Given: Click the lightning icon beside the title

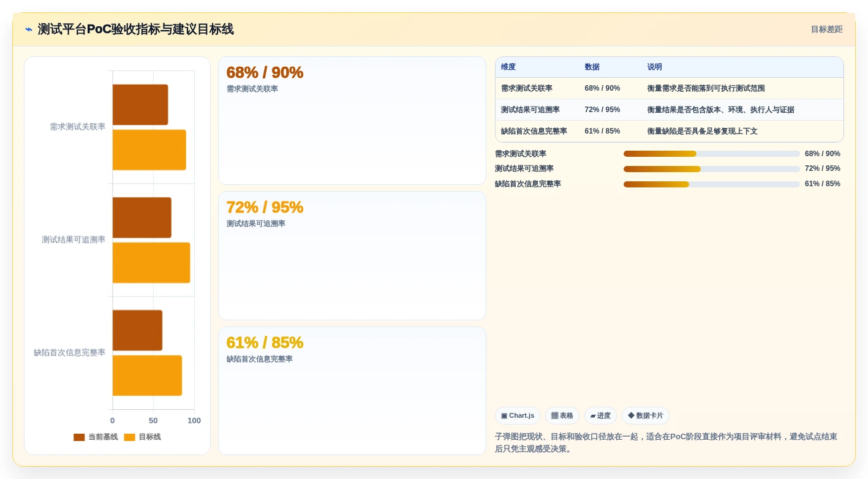Looking at the screenshot, I should tap(29, 29).
